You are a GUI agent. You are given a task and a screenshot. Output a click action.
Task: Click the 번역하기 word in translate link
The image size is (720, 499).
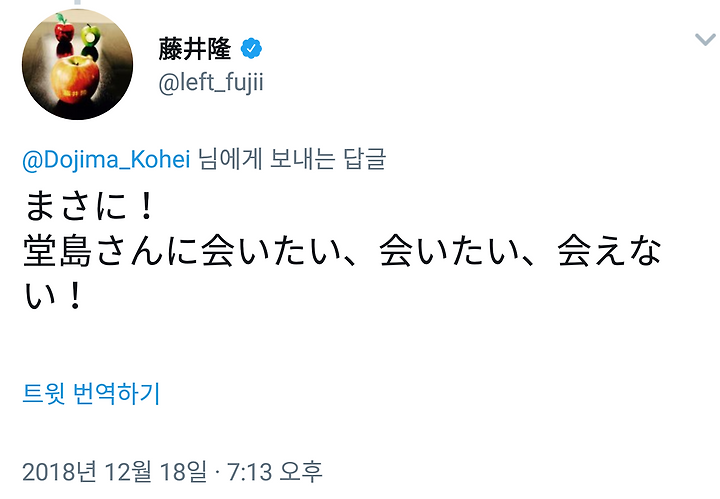click(117, 393)
